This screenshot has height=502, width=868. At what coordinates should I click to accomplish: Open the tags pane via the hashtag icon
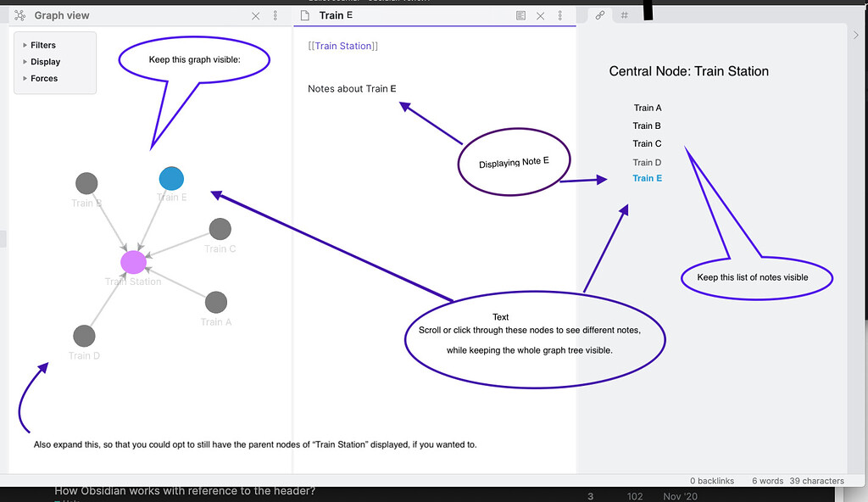pyautogui.click(x=626, y=14)
